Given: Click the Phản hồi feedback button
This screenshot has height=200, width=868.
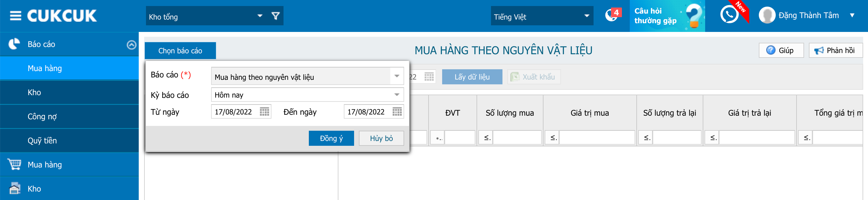Looking at the screenshot, I should click(x=835, y=50).
